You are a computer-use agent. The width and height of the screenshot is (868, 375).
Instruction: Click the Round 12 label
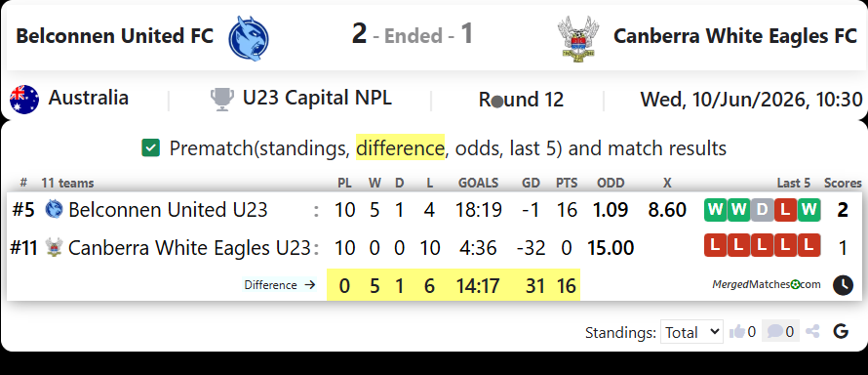pyautogui.click(x=521, y=100)
